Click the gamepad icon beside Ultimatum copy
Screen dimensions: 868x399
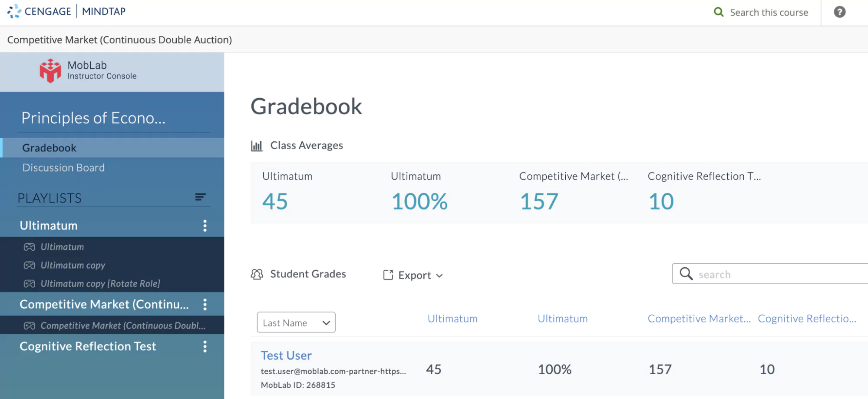click(x=29, y=265)
